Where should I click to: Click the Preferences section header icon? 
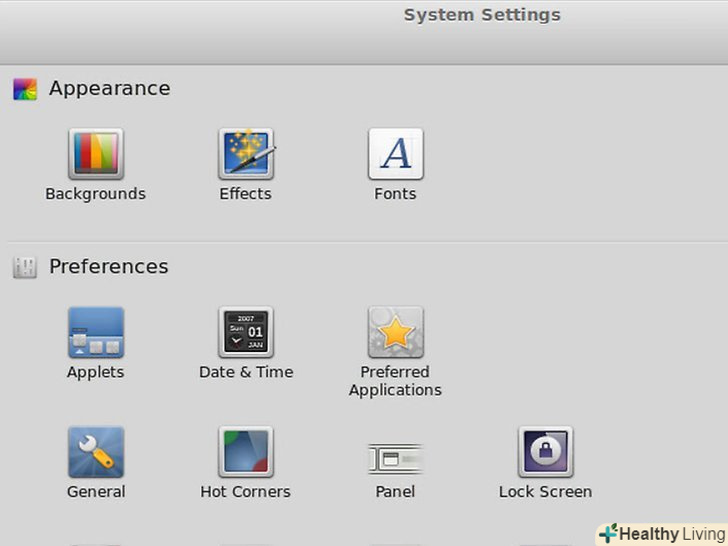coord(25,267)
